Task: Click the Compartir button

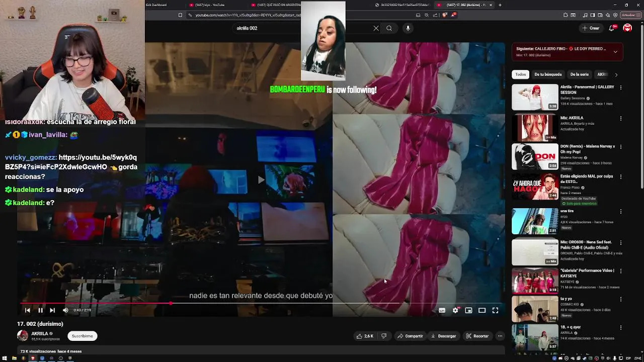Action: (x=410, y=336)
